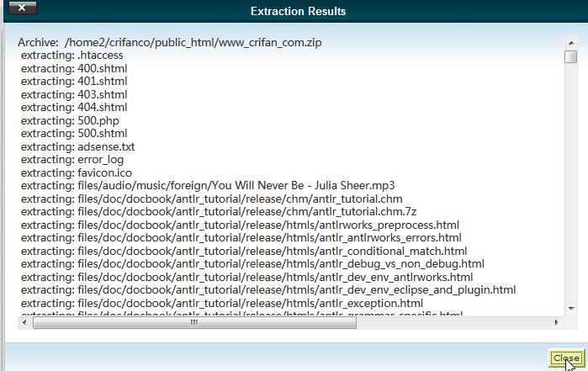Click the antlr_tutorial.chm.7z extraction line
Viewport: 588px width, 371px height.
(219, 211)
